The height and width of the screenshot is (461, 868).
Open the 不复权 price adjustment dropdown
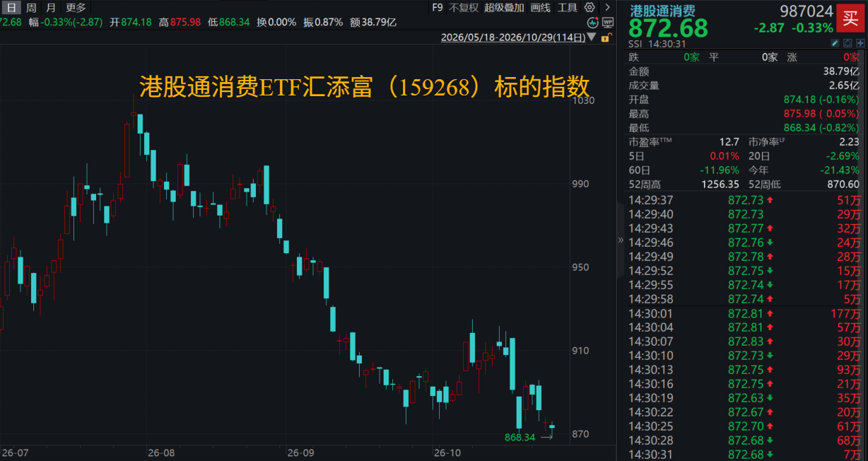(464, 8)
